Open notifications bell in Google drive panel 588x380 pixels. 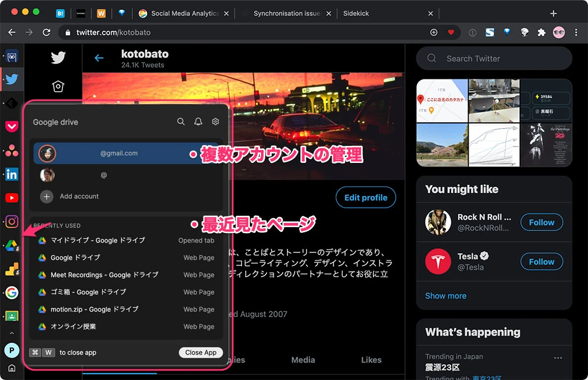point(198,122)
